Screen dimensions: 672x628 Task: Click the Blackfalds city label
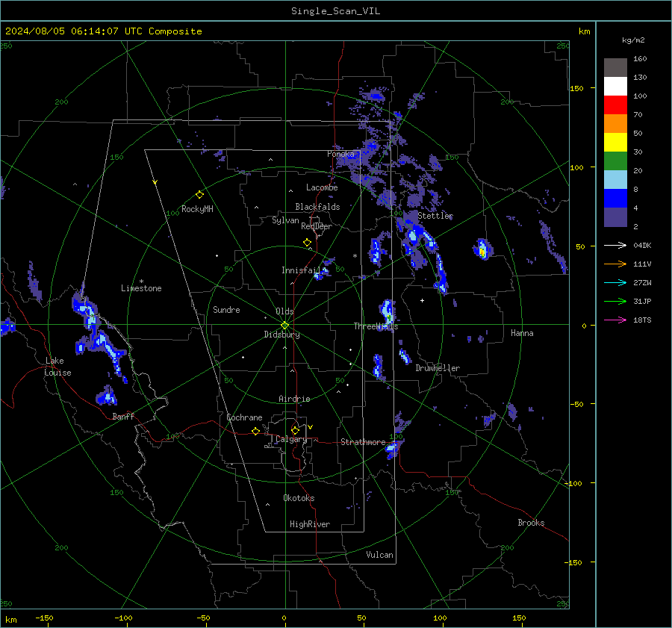(317, 207)
